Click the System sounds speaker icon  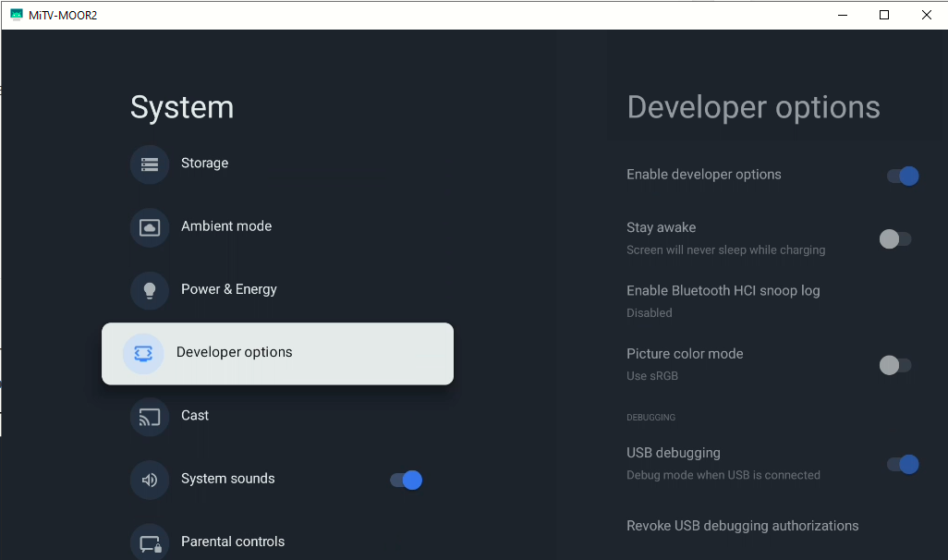click(150, 480)
